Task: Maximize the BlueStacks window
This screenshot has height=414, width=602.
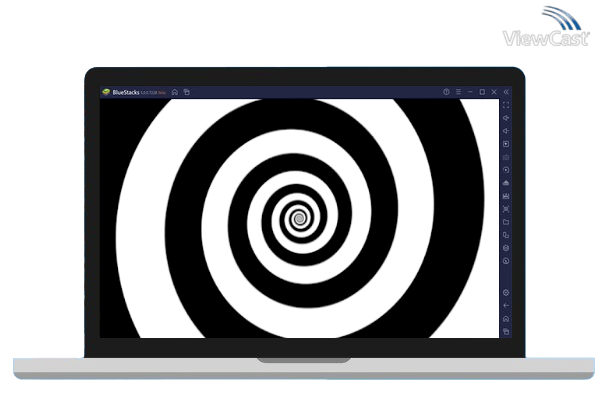Action: 482,92
